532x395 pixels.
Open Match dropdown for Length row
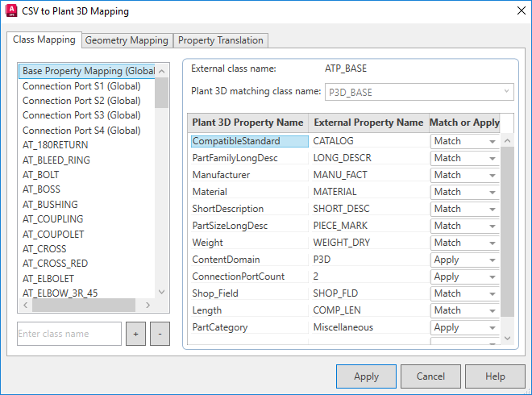pos(465,311)
